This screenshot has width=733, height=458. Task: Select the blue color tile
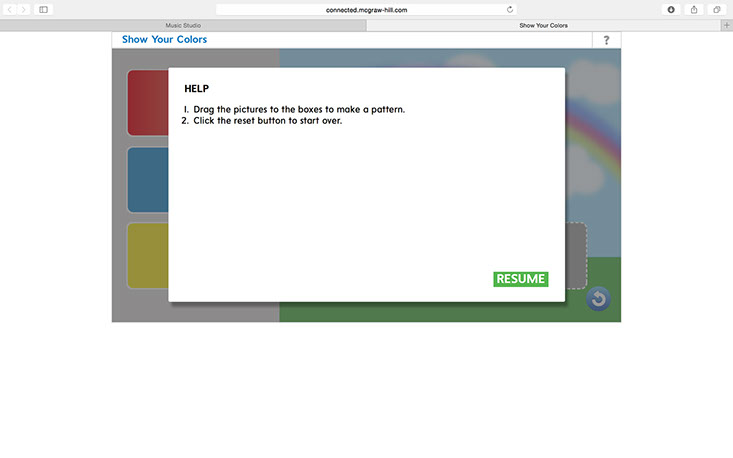(148, 180)
